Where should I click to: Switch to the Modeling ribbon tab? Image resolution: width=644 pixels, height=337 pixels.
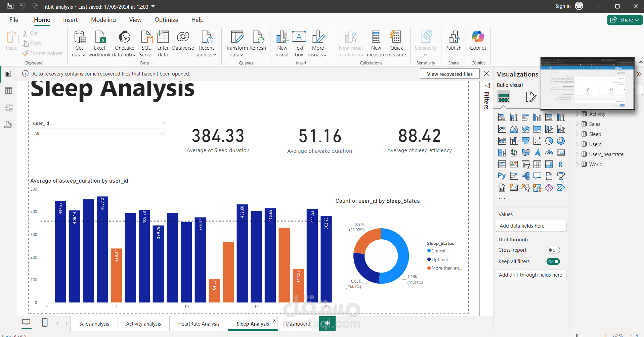[x=103, y=20]
